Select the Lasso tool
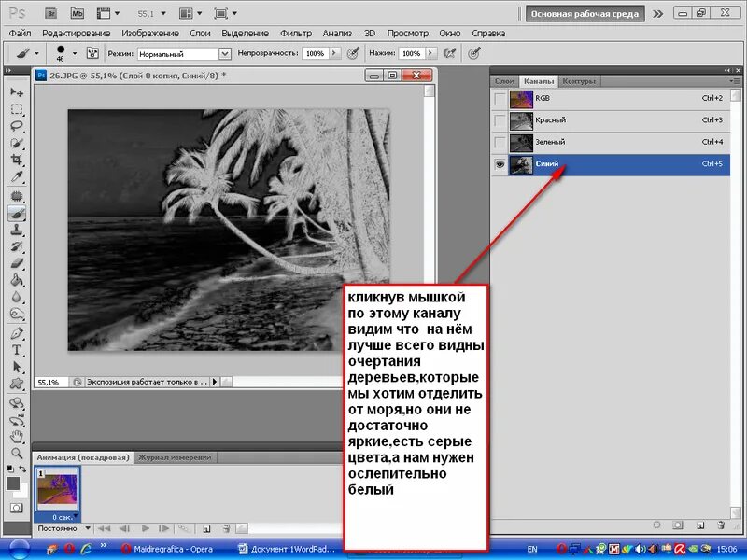The image size is (747, 560). pos(17,126)
